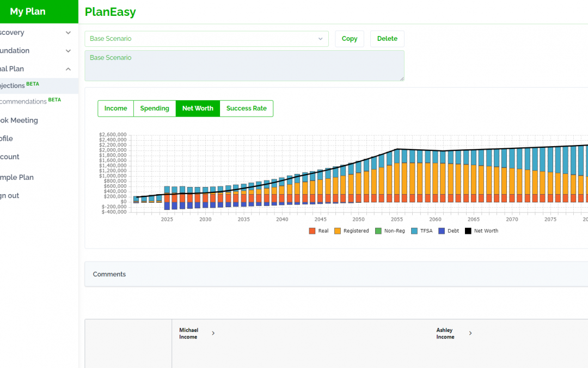Toggle the TFSA legend swatch
This screenshot has width=588, height=368.
(414, 231)
